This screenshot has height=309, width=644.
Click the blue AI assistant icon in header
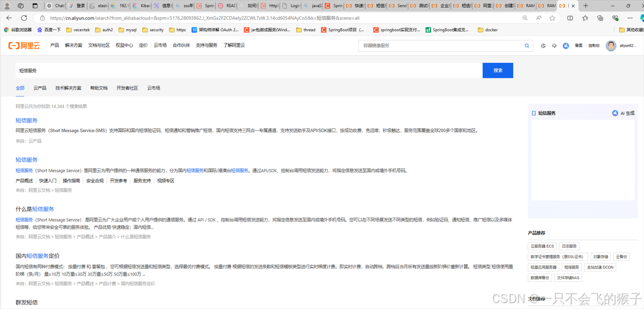(x=566, y=46)
